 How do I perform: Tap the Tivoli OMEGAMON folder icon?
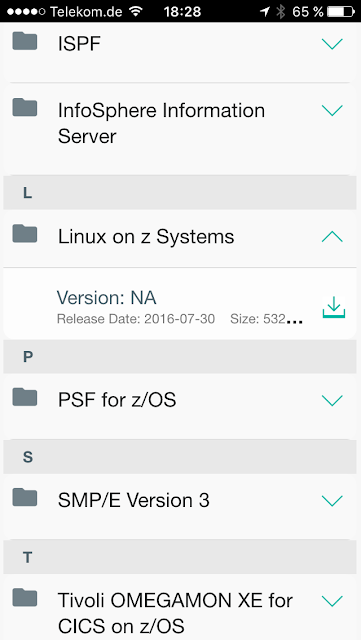tap(25, 598)
